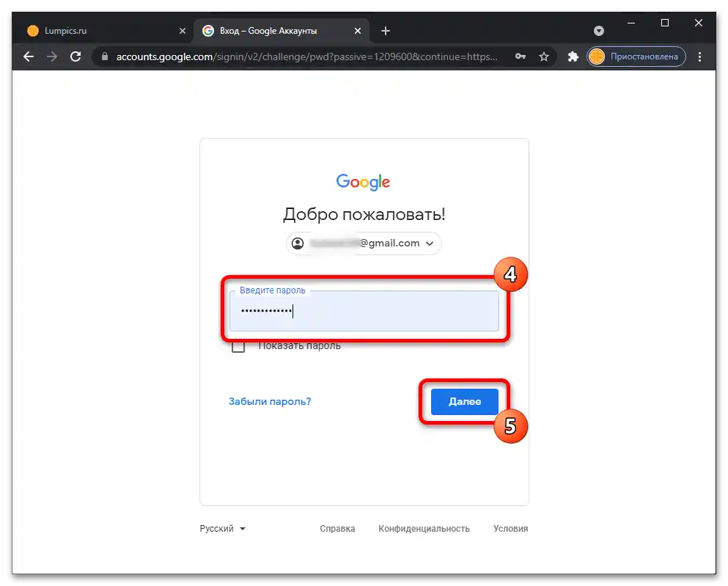This screenshot has height=586, width=728.
Task: Close the Google Accounts tab
Action: point(358,31)
